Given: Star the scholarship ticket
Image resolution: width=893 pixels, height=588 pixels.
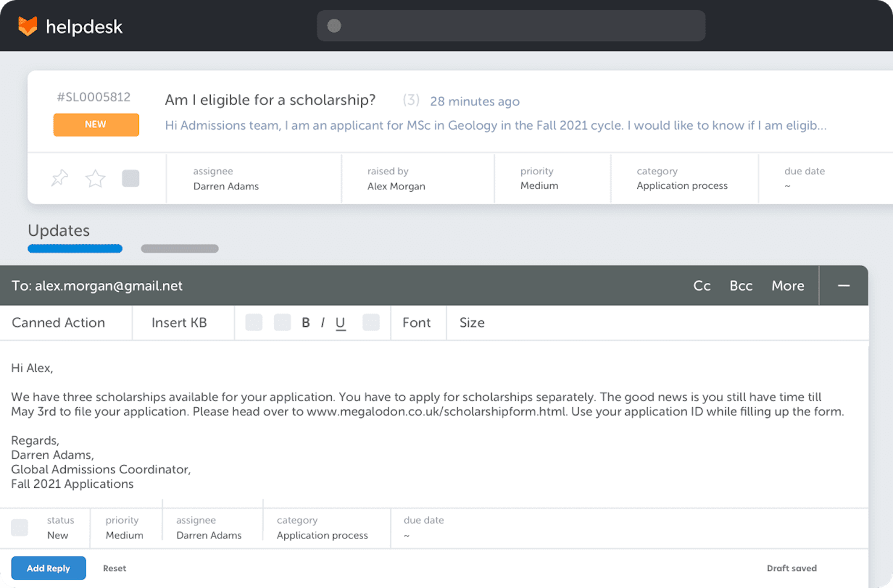Looking at the screenshot, I should tap(95, 179).
